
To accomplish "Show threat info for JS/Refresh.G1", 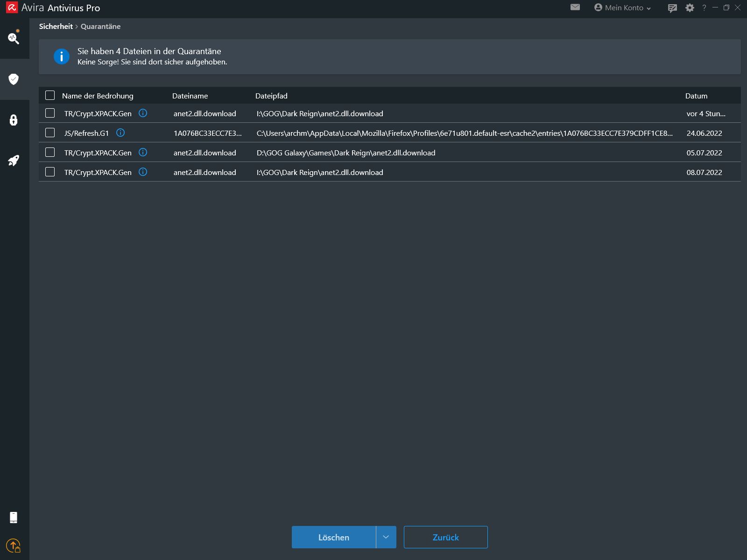I will (x=120, y=133).
